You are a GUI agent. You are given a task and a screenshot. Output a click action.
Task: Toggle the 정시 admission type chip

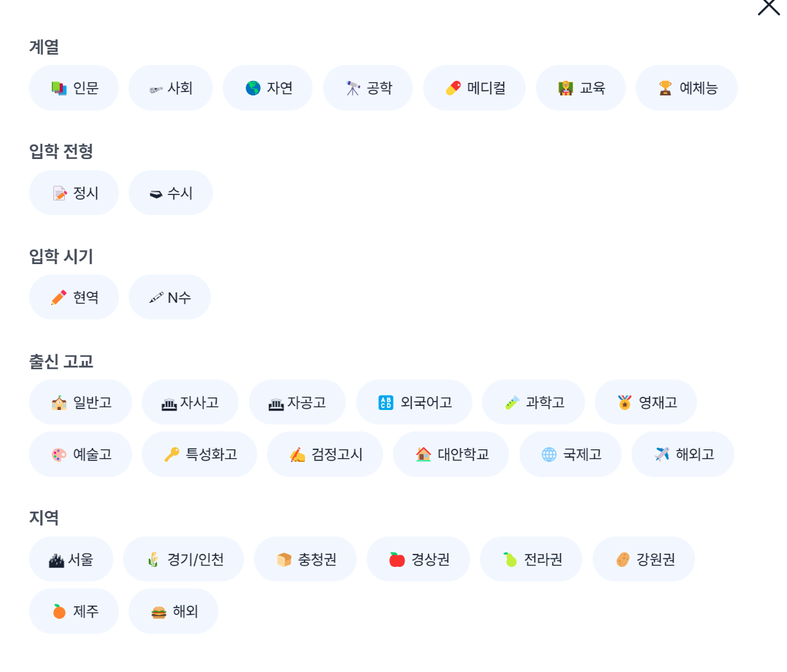coord(74,193)
